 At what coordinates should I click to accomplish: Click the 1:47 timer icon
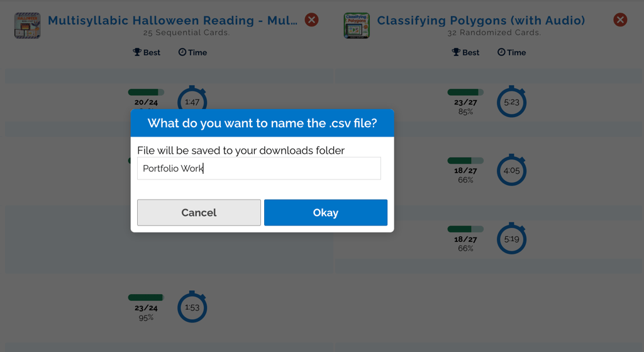click(192, 100)
